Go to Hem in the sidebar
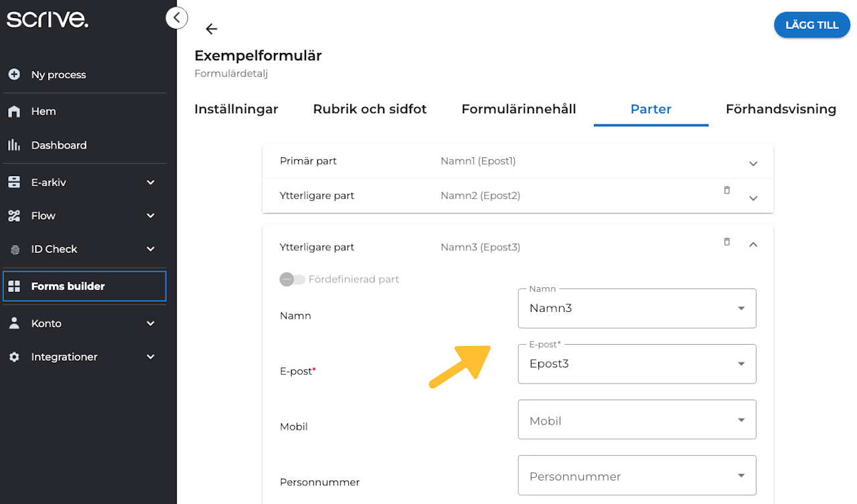 44,112
